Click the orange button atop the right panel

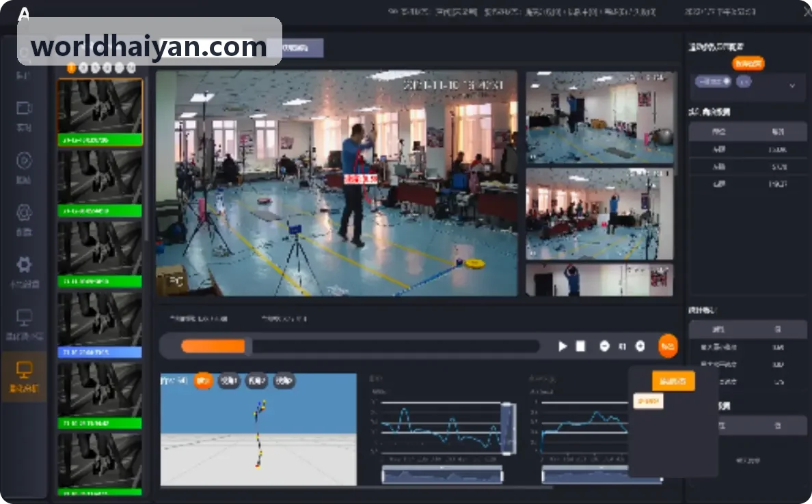pyautogui.click(x=748, y=64)
